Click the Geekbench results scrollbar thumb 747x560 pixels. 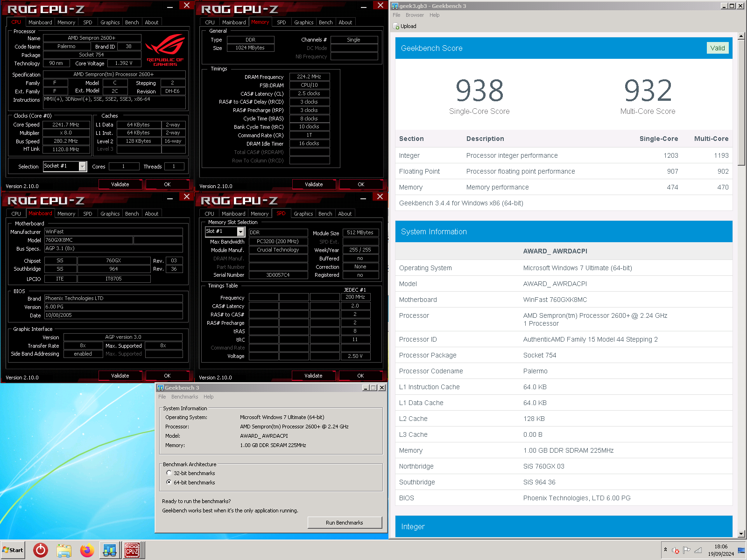[x=741, y=103]
